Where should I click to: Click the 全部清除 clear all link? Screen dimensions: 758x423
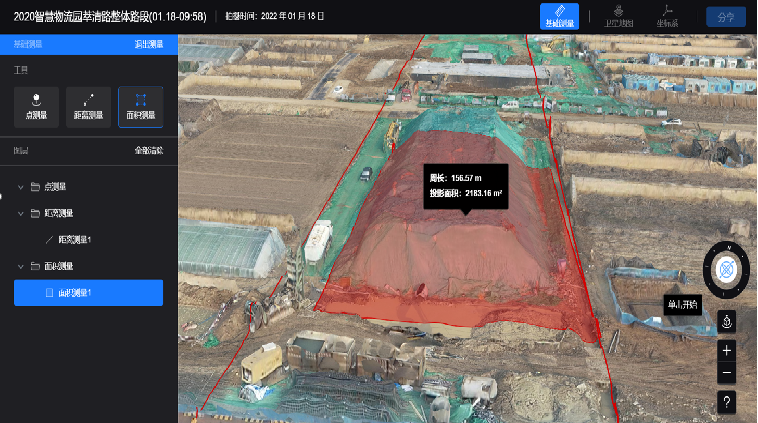point(149,150)
